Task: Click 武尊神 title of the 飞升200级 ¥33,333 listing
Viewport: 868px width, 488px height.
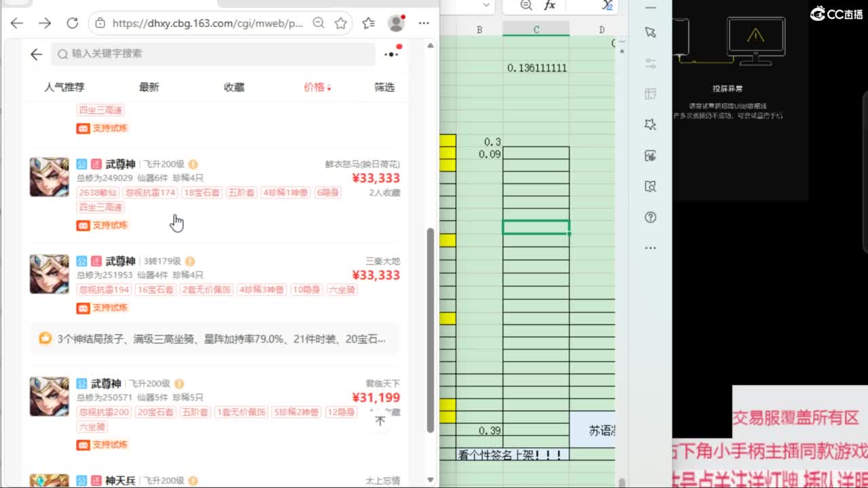Action: (120, 164)
